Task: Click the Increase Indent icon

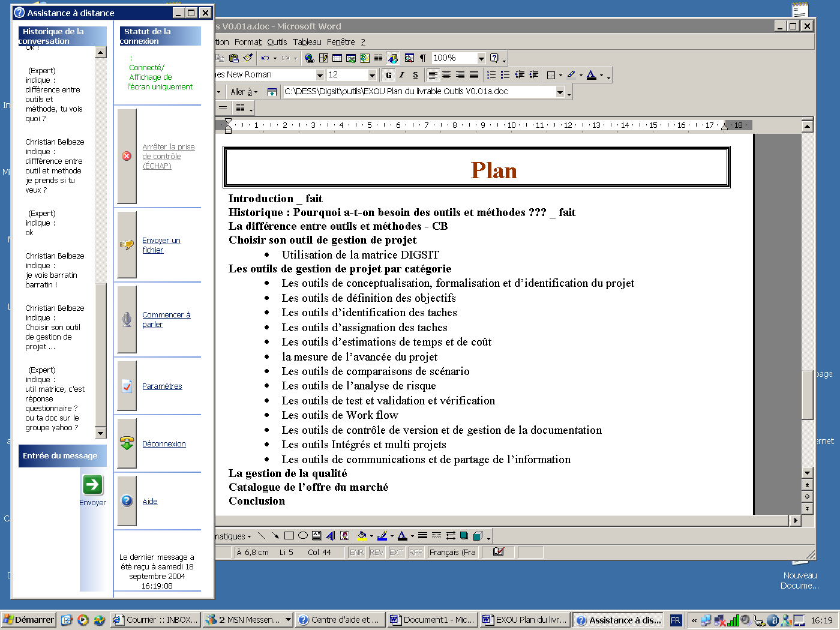Action: (x=533, y=75)
